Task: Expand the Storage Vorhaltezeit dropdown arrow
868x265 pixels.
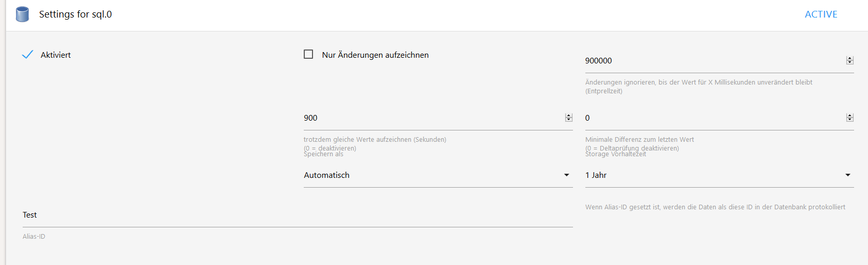Action: point(848,175)
